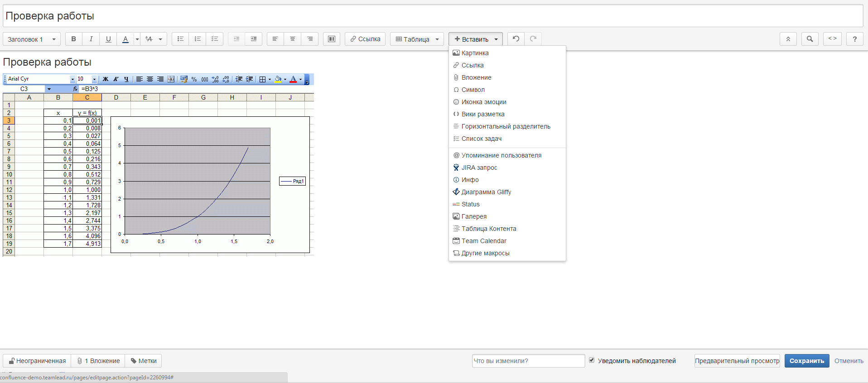Open text color picker dropdown arrow
Viewport: 868px width, 383px height.
tap(137, 39)
